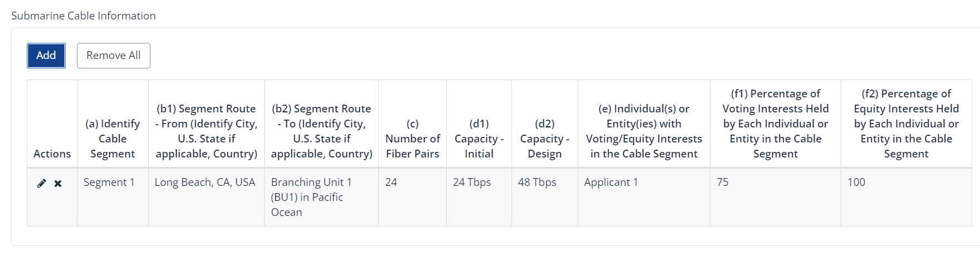Delete Segment 1 row with the X icon
The width and height of the screenshot is (980, 261).
click(x=58, y=183)
